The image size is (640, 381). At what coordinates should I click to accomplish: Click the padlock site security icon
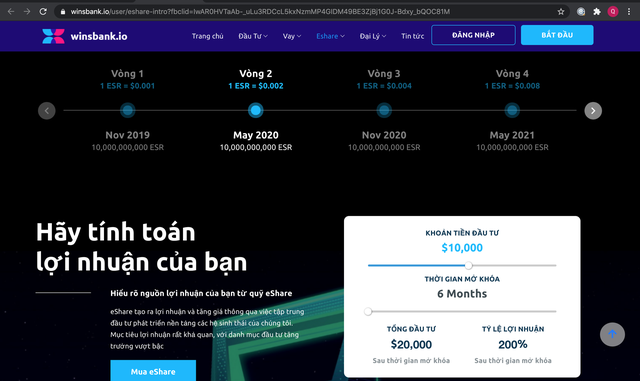point(63,12)
